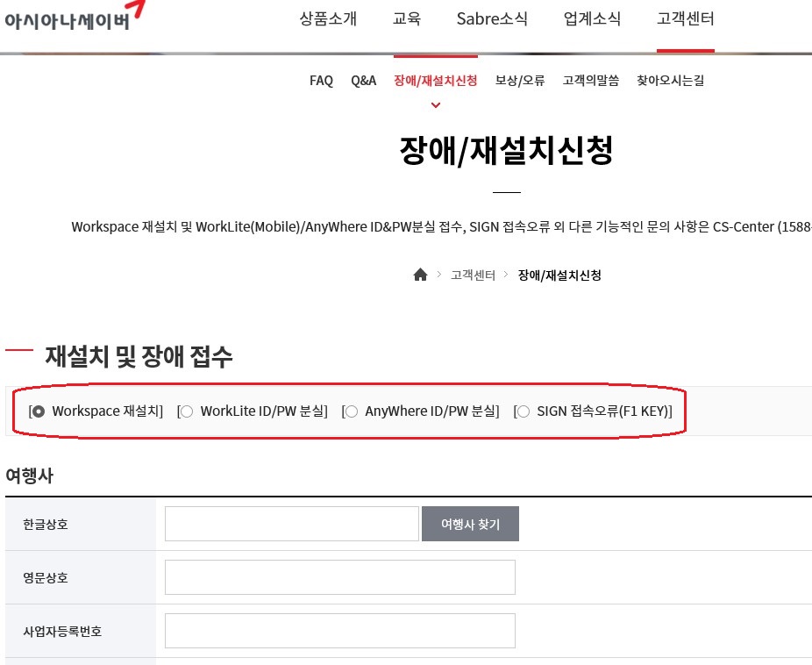The width and height of the screenshot is (812, 665).
Task: Open the 장애/재설치신청 submenu tab
Action: click(x=436, y=81)
